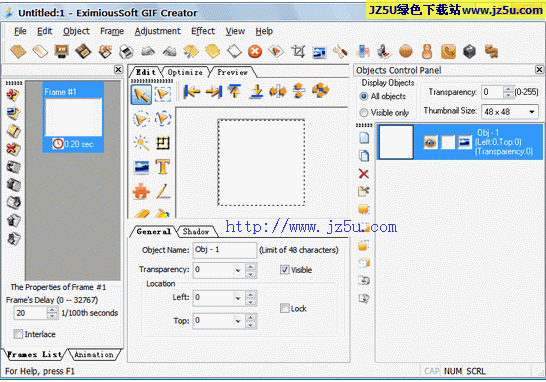This screenshot has width=546, height=382.
Task: Click the orange phone icon in toolbar
Action: (x=448, y=52)
